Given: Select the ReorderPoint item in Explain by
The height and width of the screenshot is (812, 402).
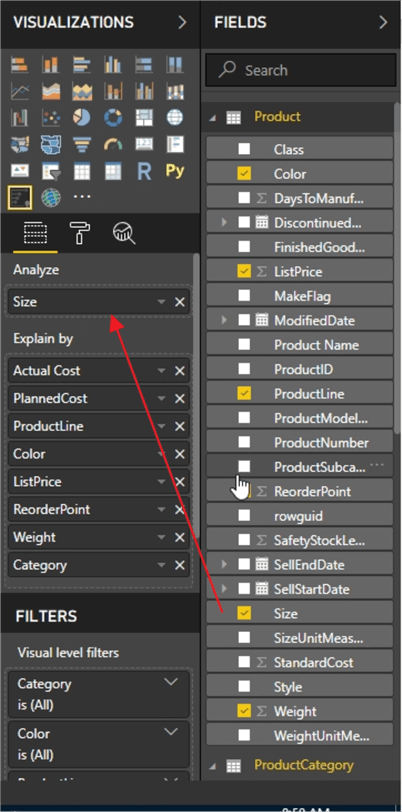Looking at the screenshot, I should pyautogui.click(x=98, y=510).
